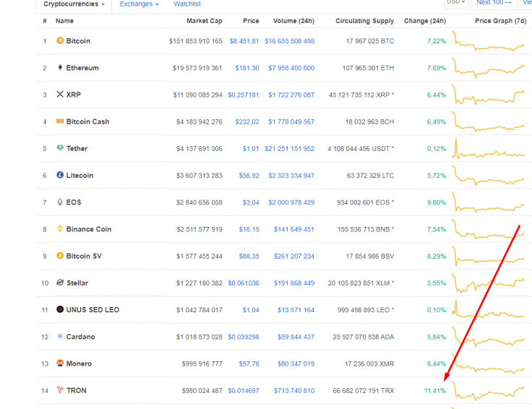Open the Litecoin name link

[80, 175]
